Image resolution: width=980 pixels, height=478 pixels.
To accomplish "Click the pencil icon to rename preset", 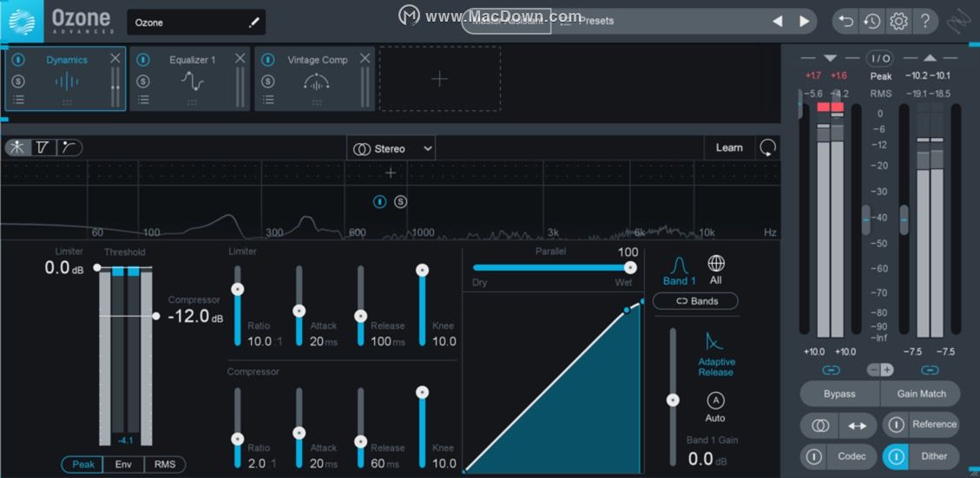I will point(254,23).
